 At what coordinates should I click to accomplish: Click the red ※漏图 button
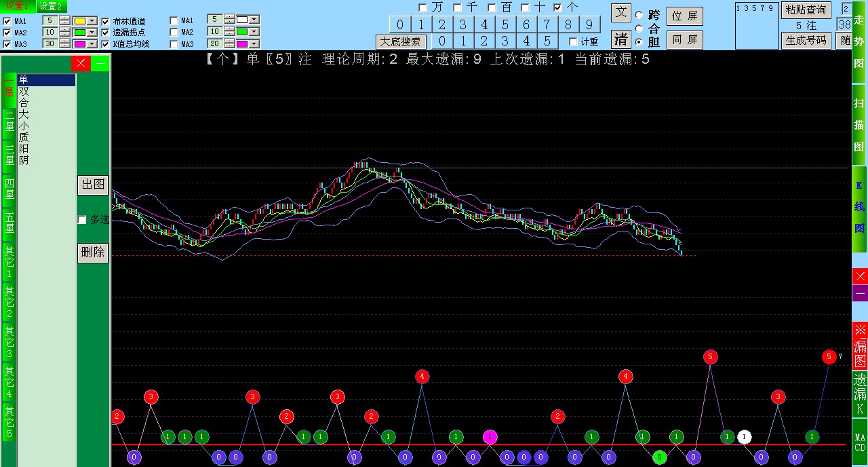859,345
